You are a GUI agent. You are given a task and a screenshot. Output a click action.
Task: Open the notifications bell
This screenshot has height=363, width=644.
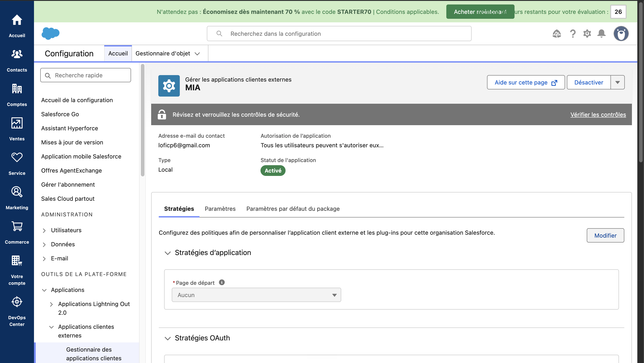tap(601, 34)
